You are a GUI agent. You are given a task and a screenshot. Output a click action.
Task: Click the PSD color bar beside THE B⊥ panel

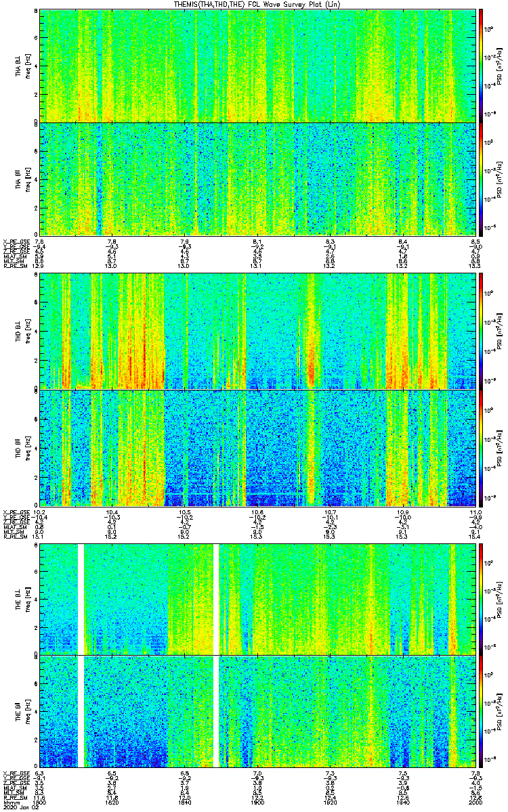tap(481, 599)
